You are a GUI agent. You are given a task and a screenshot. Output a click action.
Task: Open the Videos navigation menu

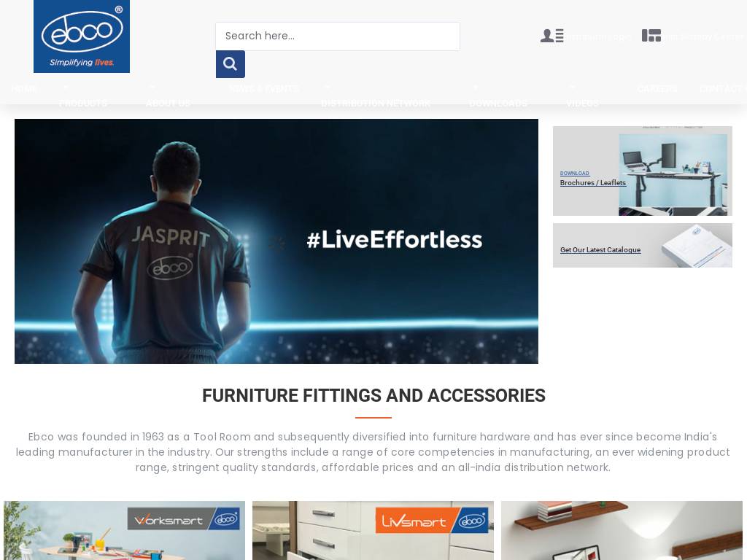[582, 104]
